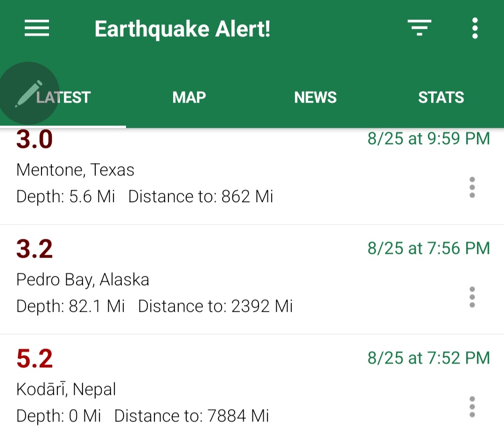Screen dimensions: 504x443
Task: Select the 5.2 magnitude Kodārī entry
Action: 252,389
